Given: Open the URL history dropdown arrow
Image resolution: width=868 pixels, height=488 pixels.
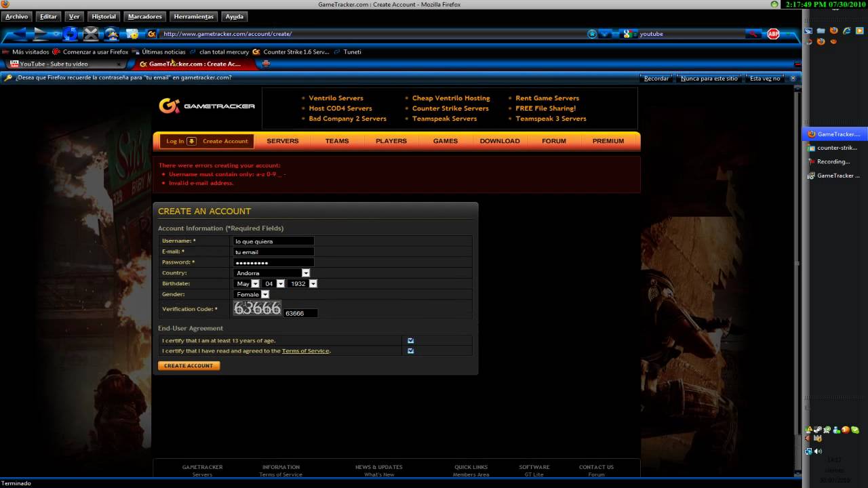Looking at the screenshot, I should coord(605,34).
